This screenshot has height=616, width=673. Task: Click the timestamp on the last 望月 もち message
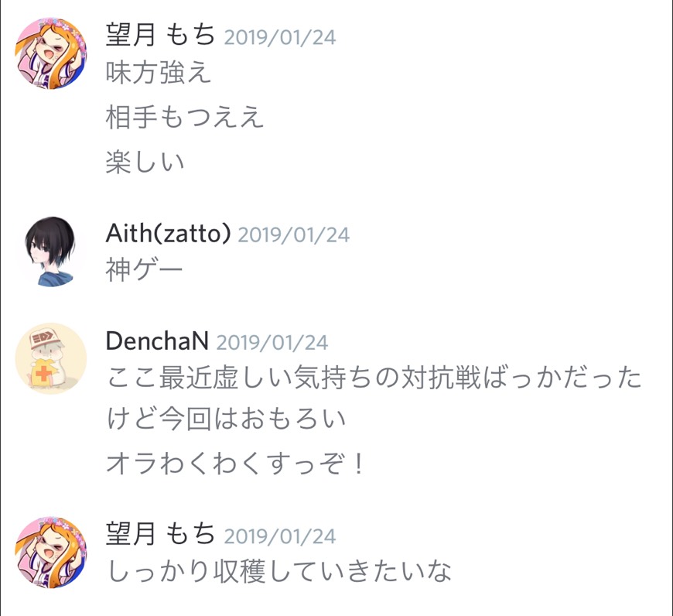click(x=280, y=536)
